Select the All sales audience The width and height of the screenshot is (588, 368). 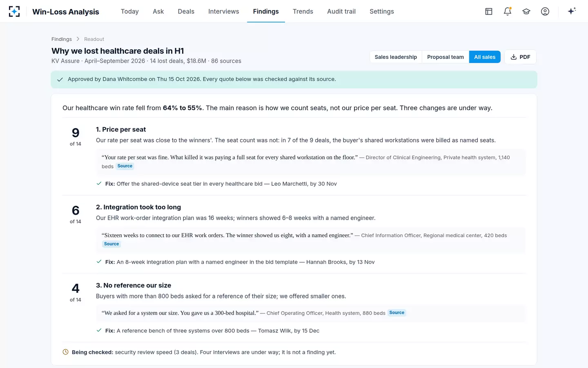coord(485,57)
